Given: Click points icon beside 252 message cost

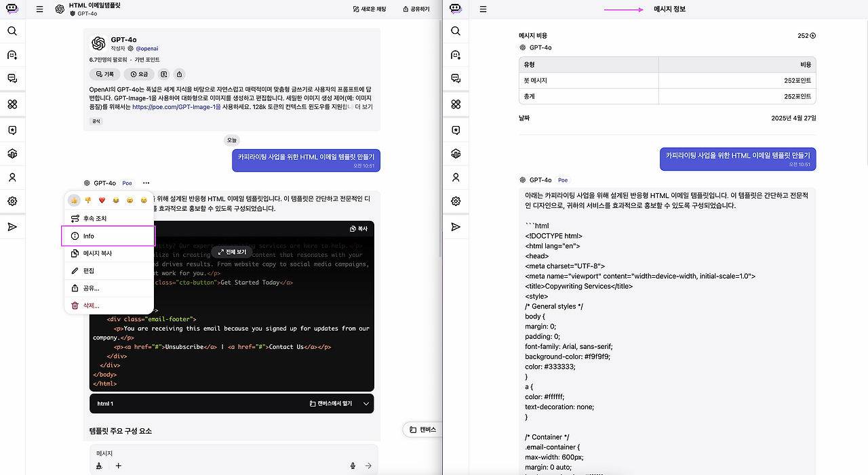Looking at the screenshot, I should coord(813,36).
